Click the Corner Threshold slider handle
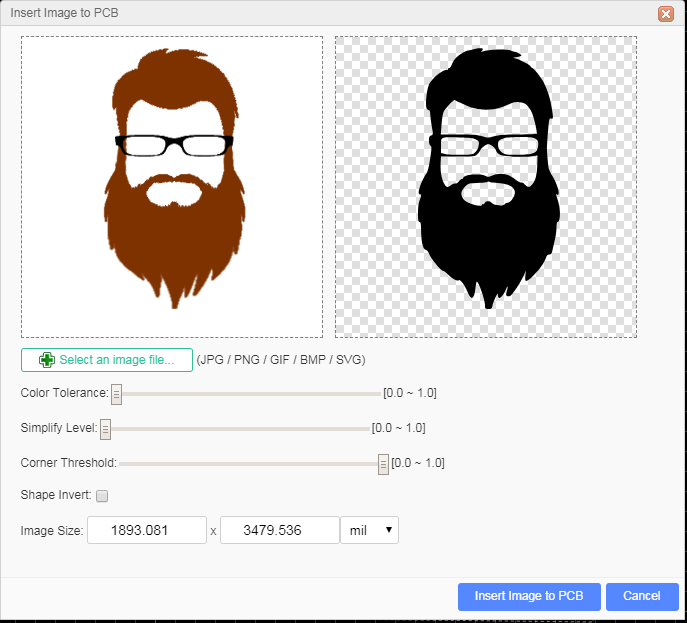Screen dimensions: 687x623 (x=383, y=464)
